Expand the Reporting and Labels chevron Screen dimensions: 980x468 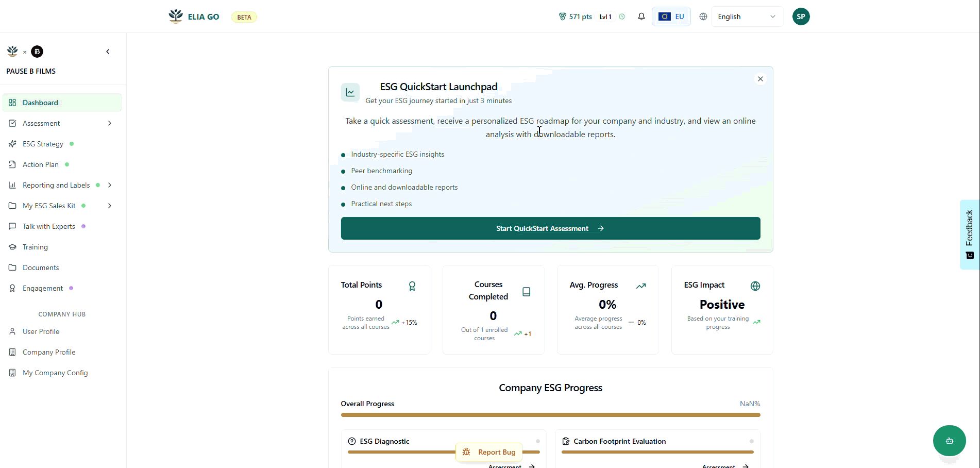pos(110,185)
